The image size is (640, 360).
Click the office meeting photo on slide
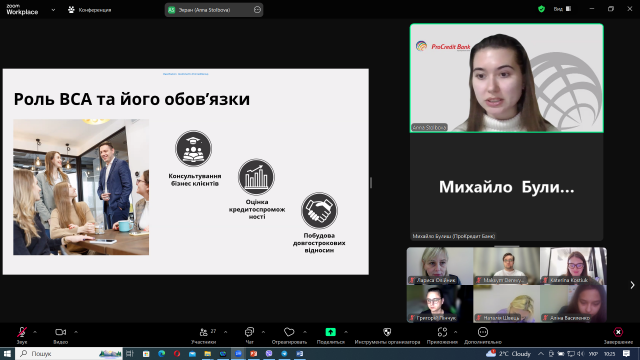coord(81,187)
